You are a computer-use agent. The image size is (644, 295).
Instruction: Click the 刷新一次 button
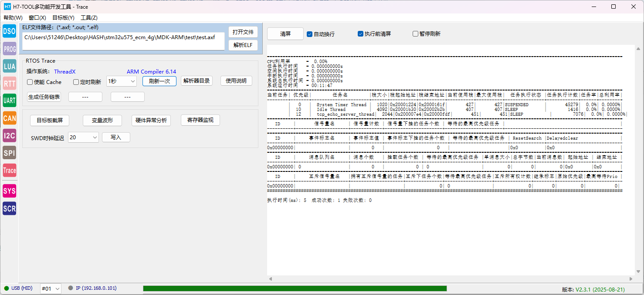[159, 81]
